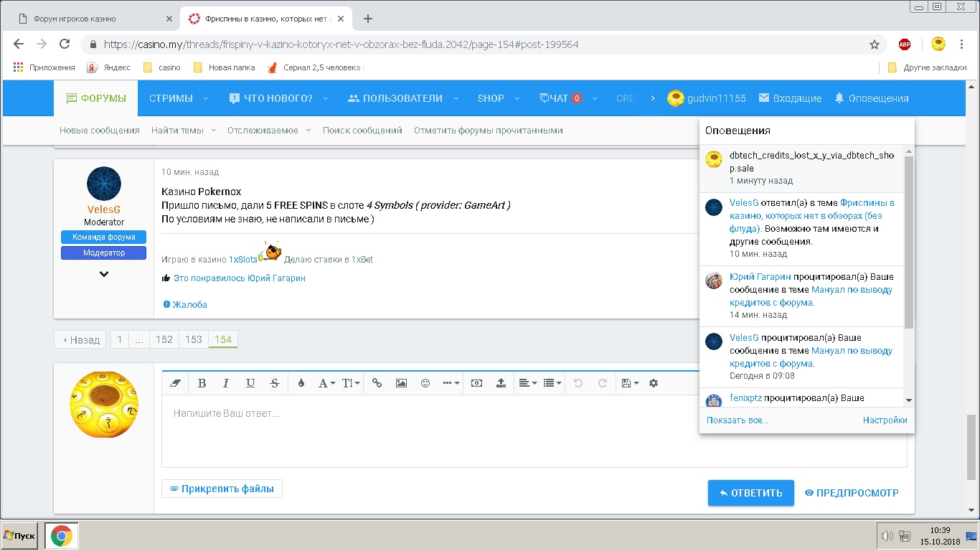Click the navigation overflow right-arrow chevron

[x=652, y=98]
